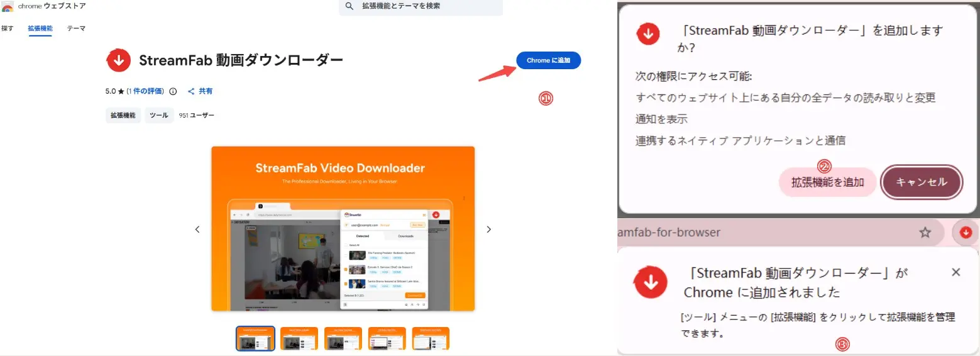Click the 次の権限にアクセス可能 heading text
This screenshot has height=356, width=980.
pos(694,77)
